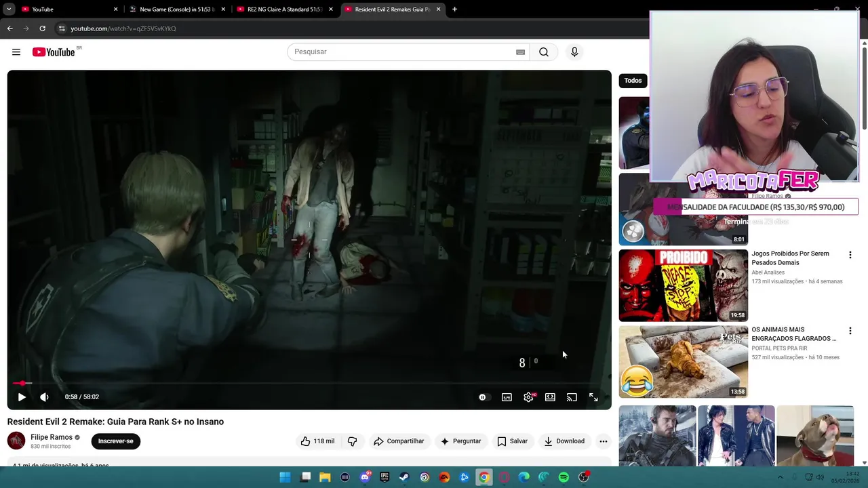Screen dimensions: 868x488
Task: Open options menu for Jogos Proibidos video
Action: (x=850, y=255)
